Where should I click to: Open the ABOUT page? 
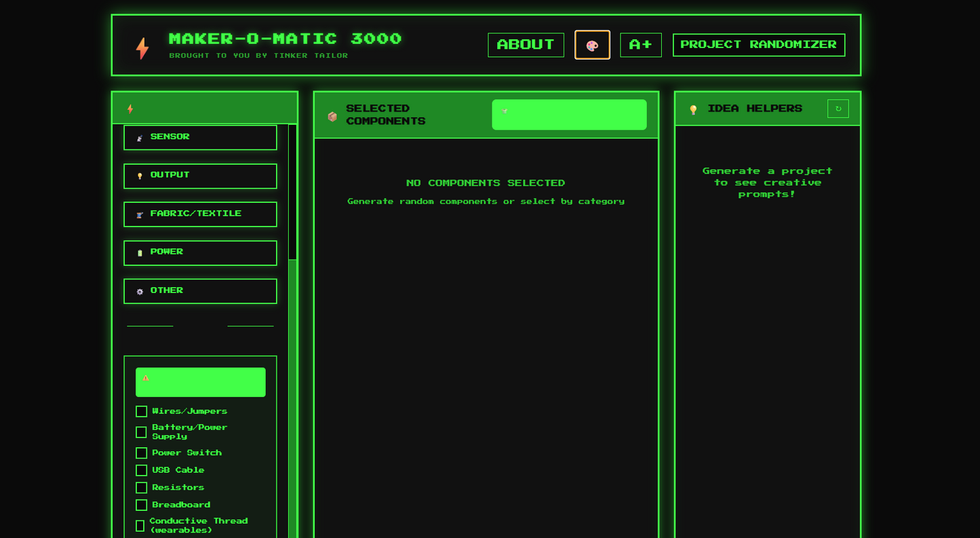[526, 45]
